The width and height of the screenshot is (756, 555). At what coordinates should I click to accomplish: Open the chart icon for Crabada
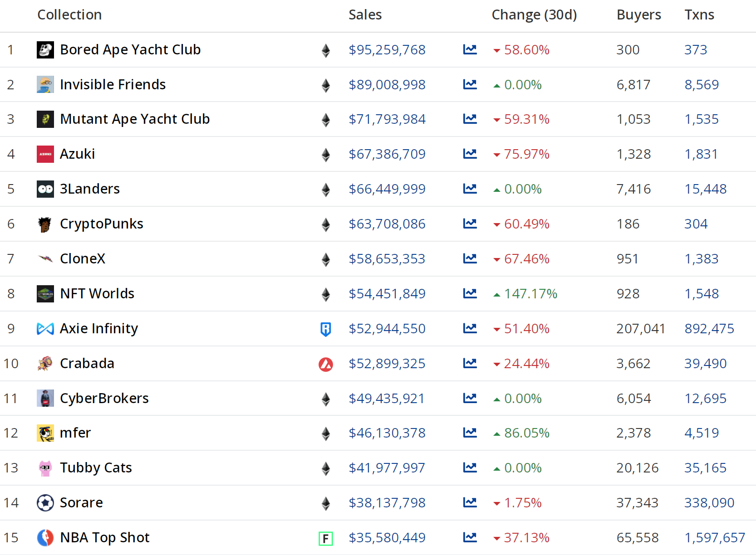[x=470, y=363]
